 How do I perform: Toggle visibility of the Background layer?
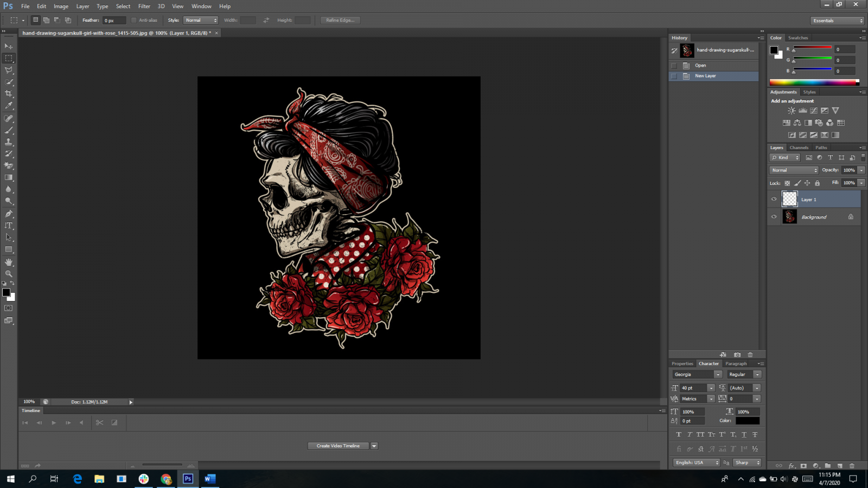[x=774, y=217]
